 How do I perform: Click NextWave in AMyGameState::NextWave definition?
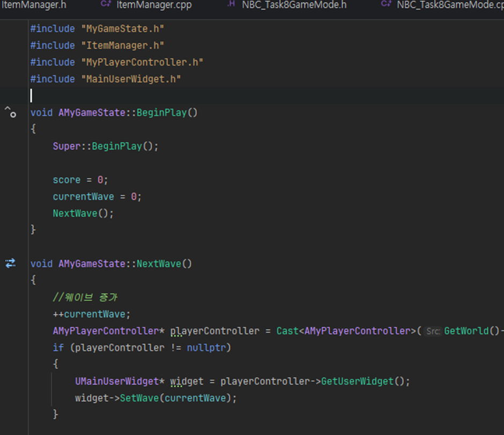coord(159,264)
